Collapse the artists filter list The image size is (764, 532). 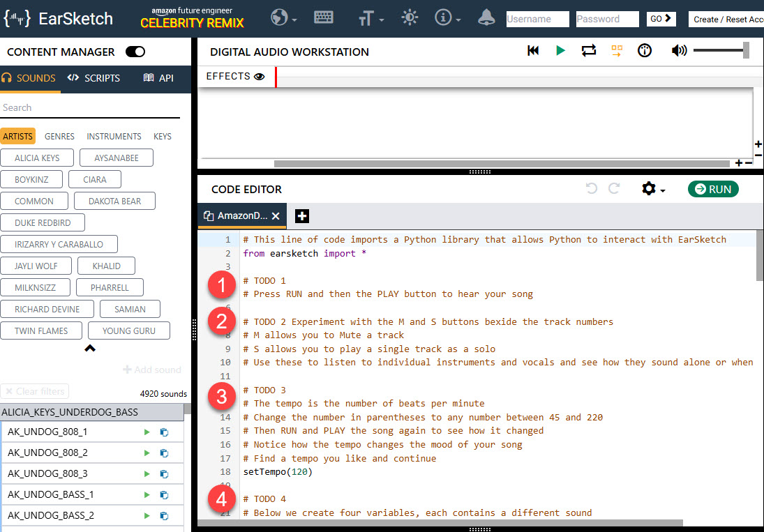tap(90, 349)
